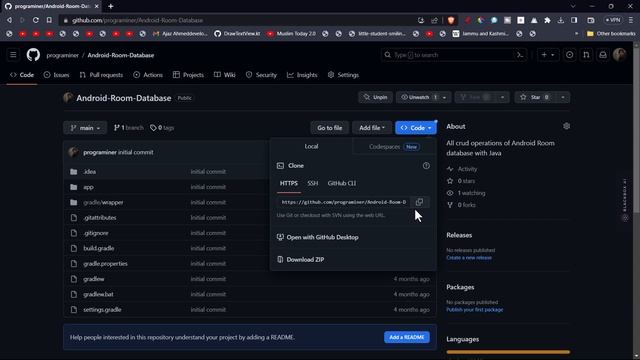Open the gradle/wrapper folder
Image resolution: width=640 pixels, height=360 pixels.
[103, 202]
